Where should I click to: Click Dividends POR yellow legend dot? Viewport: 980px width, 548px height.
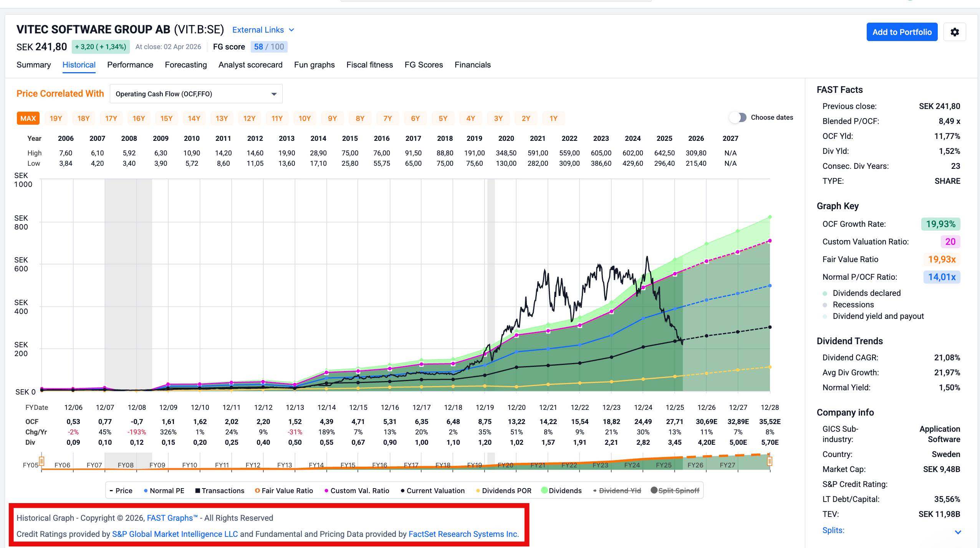(478, 490)
